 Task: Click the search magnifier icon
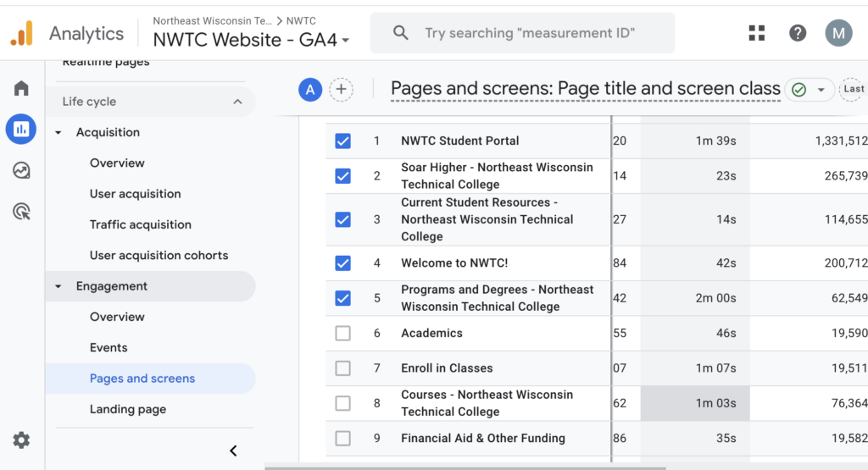point(400,33)
